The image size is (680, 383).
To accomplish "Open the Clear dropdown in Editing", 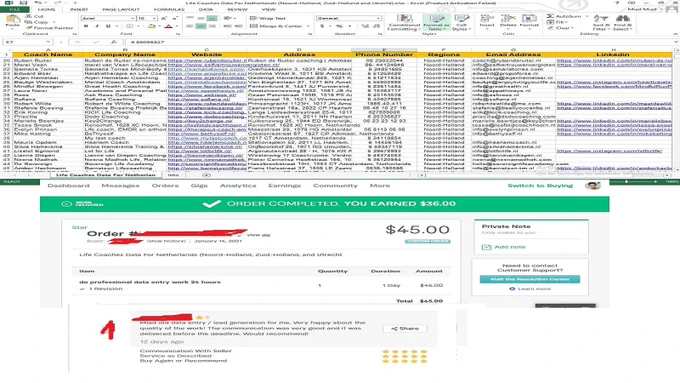I will [560, 28].
